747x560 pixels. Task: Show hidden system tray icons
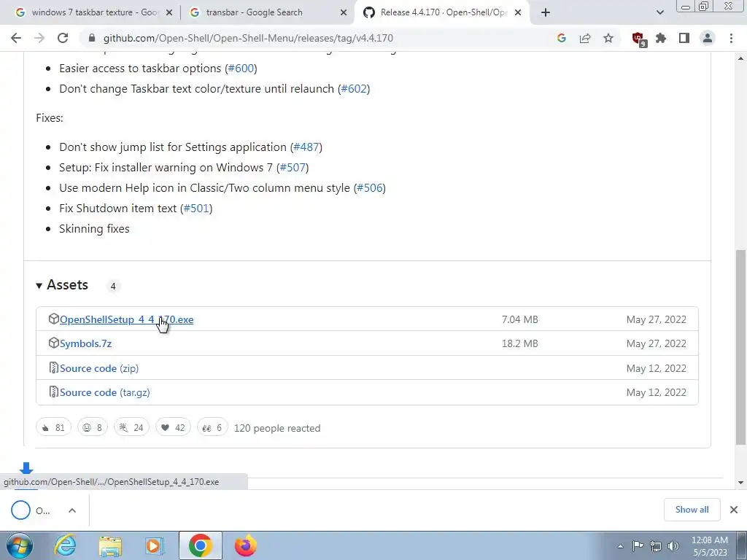point(620,546)
